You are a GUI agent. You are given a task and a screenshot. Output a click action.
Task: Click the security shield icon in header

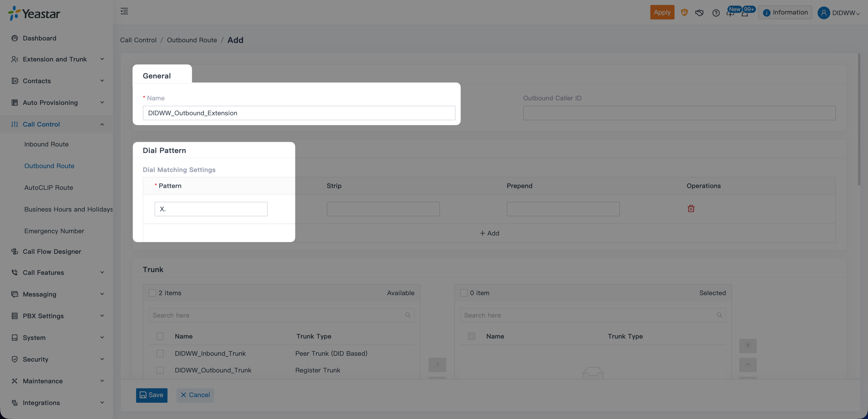coord(684,12)
